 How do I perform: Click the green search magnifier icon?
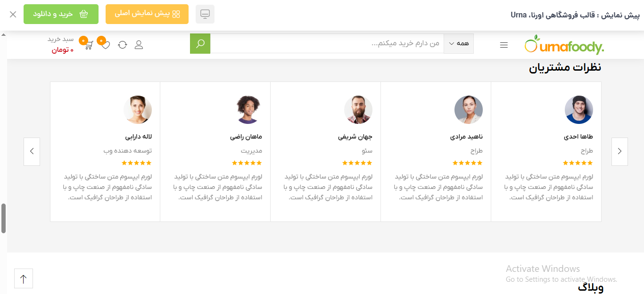click(x=200, y=44)
